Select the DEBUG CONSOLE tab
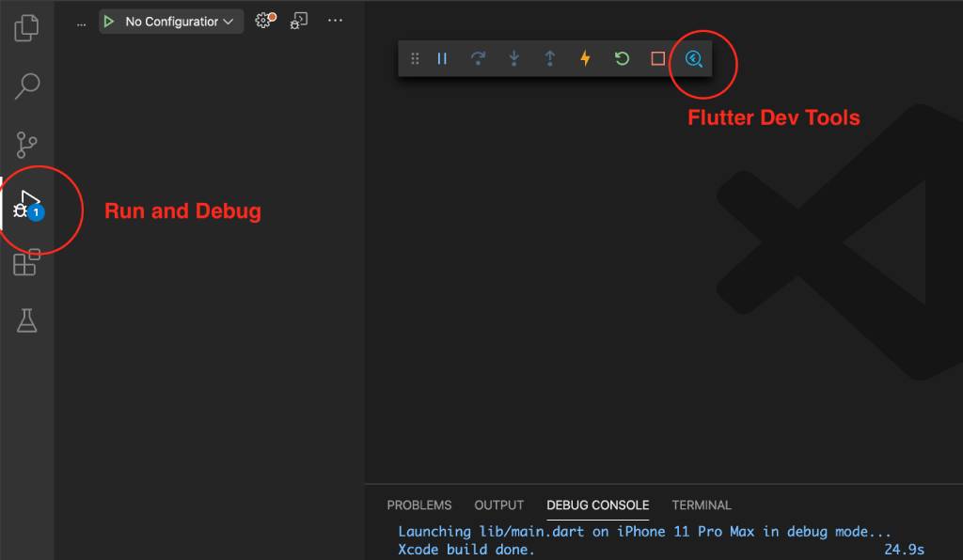This screenshot has width=963, height=560. pos(597,505)
